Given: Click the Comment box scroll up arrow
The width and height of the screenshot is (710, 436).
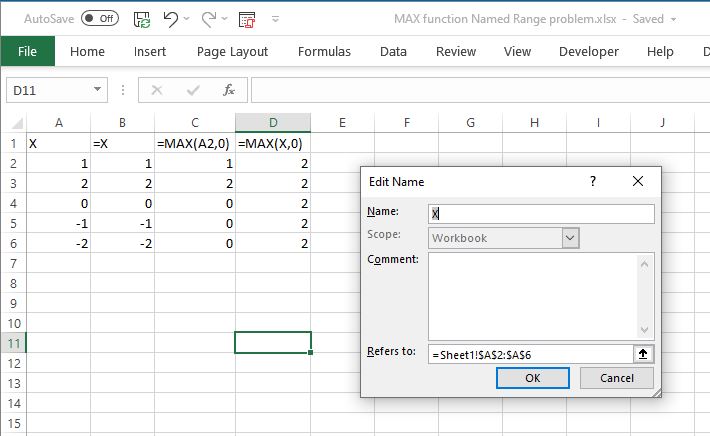Looking at the screenshot, I should coord(644,264).
